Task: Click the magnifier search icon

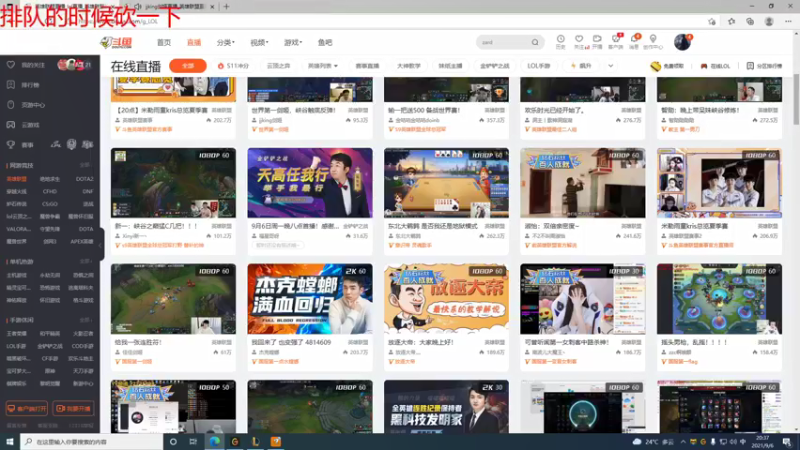Action: coord(535,42)
